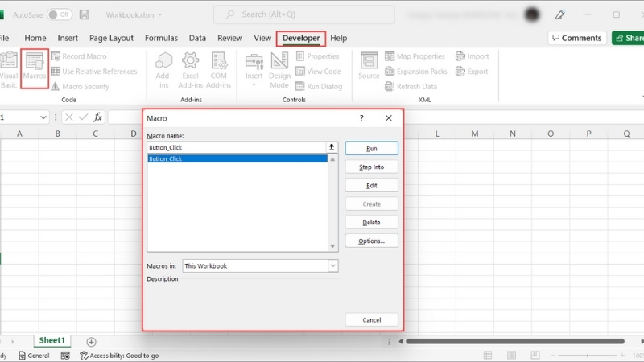Toggle Use Relative References
Image resolution: width=644 pixels, height=362 pixels.
click(56, 72)
